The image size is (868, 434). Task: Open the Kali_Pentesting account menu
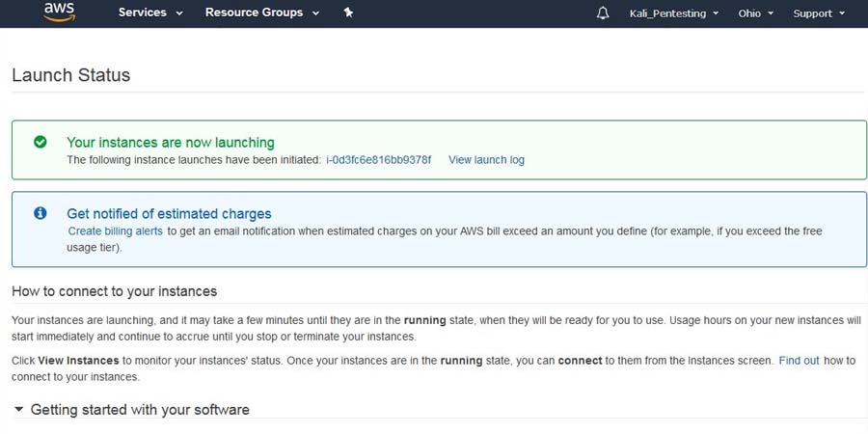pyautogui.click(x=673, y=14)
